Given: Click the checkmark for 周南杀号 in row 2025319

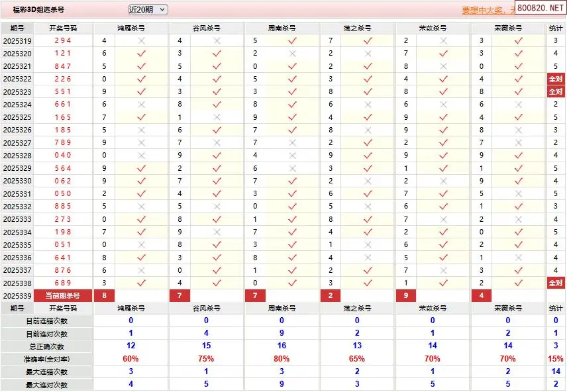Looking at the screenshot, I should 291,40.
